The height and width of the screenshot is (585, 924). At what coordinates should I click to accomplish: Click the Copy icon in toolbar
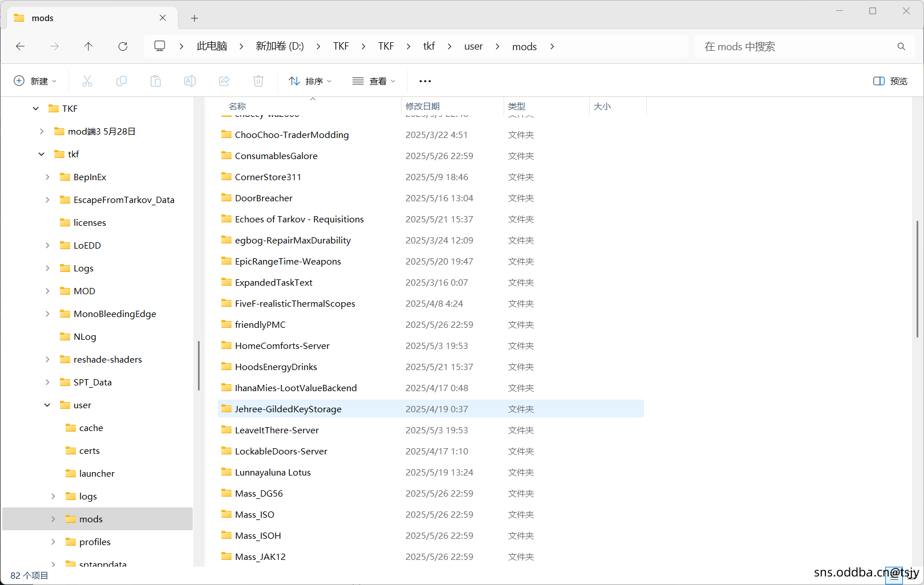pyautogui.click(x=121, y=81)
